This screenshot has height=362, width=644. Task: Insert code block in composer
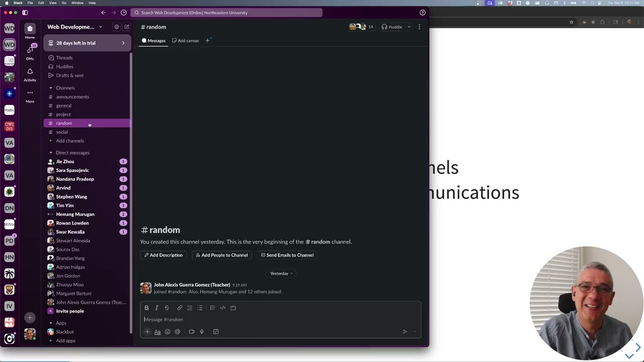pyautogui.click(x=233, y=308)
